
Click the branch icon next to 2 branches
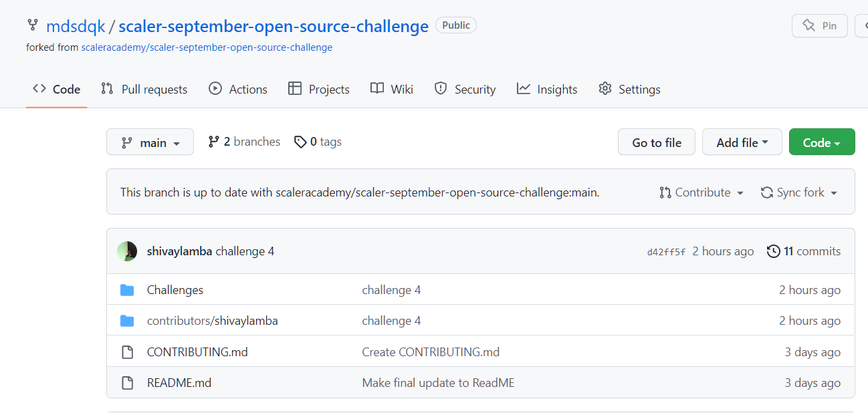214,141
